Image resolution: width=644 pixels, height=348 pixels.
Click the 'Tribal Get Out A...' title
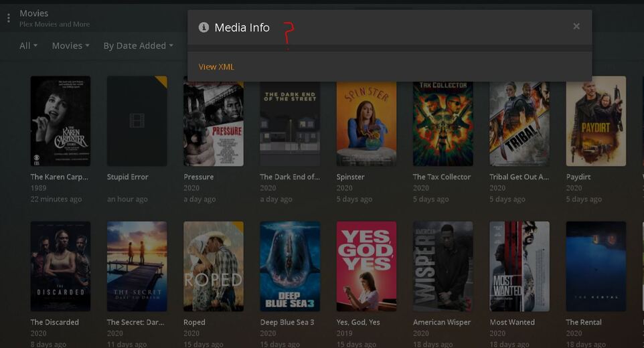pos(519,177)
